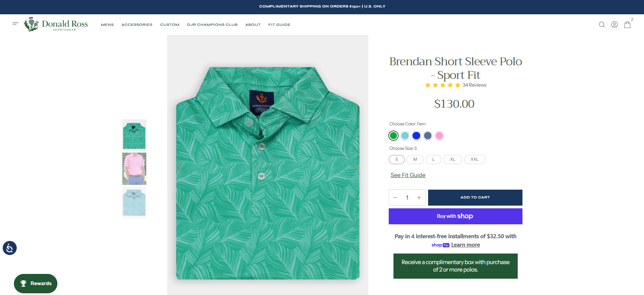Click the Donald Ross Sportswear logo

[56, 24]
